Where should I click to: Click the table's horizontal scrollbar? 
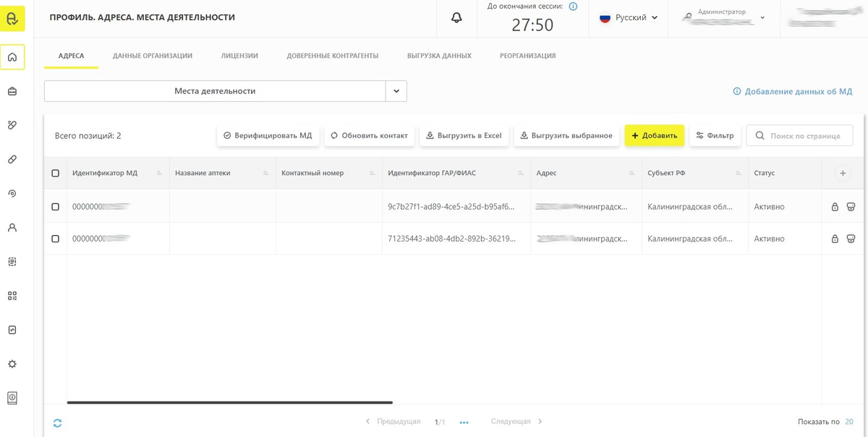230,402
